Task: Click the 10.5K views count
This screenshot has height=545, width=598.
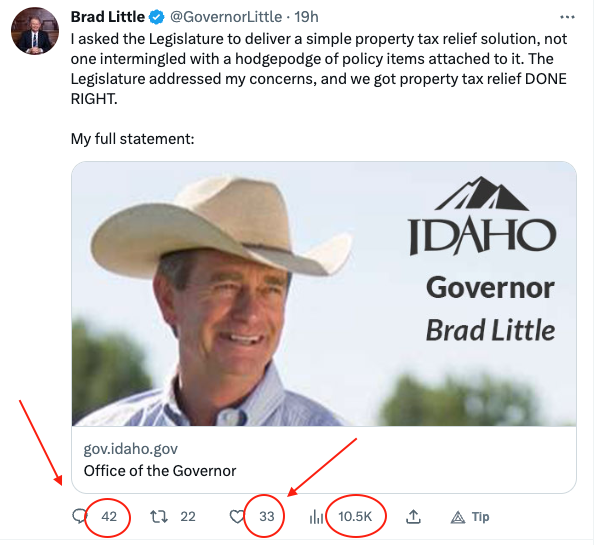Action: pyautogui.click(x=355, y=517)
